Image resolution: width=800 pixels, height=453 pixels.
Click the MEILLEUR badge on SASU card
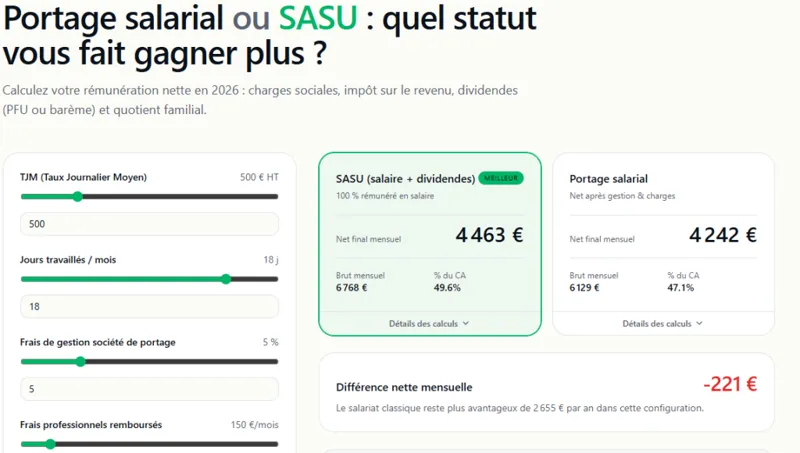click(x=501, y=178)
